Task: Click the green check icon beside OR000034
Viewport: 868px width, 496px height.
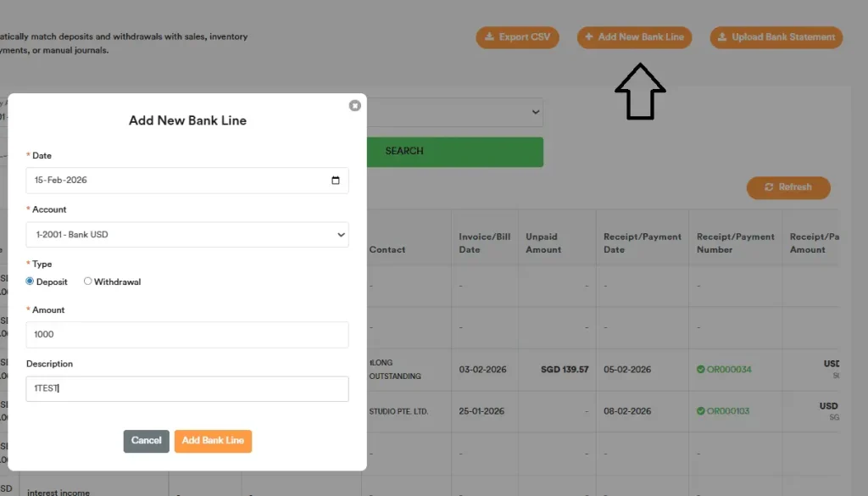Action: coord(701,370)
